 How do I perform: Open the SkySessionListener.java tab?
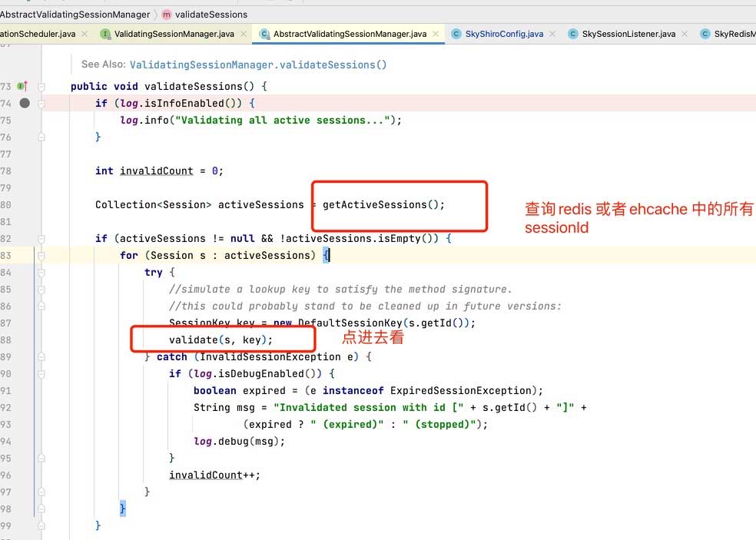click(x=628, y=34)
